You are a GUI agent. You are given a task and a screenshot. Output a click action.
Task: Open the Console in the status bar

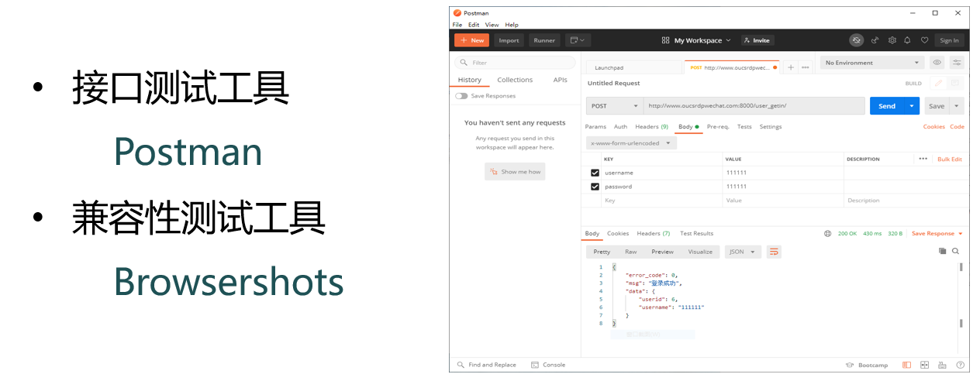tap(548, 365)
